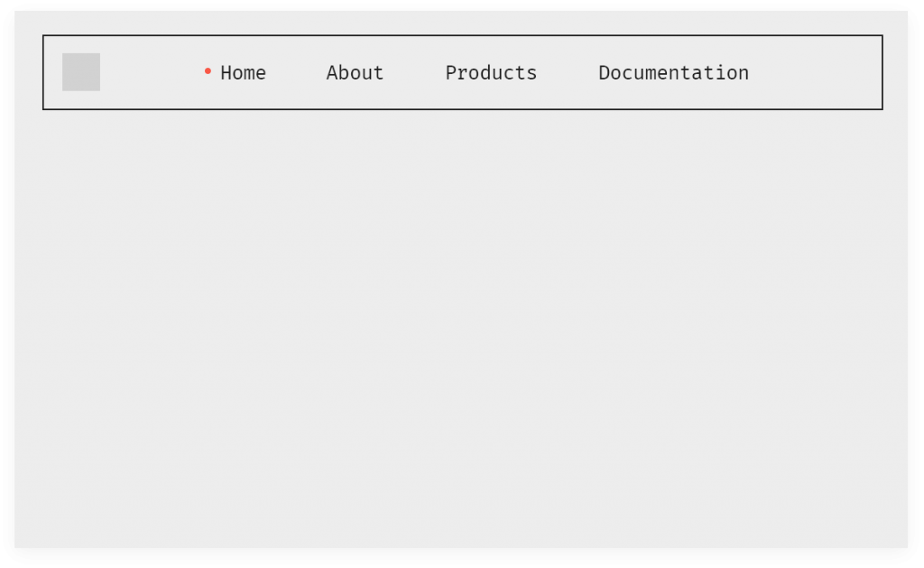Click the space between About and Products

tap(415, 73)
